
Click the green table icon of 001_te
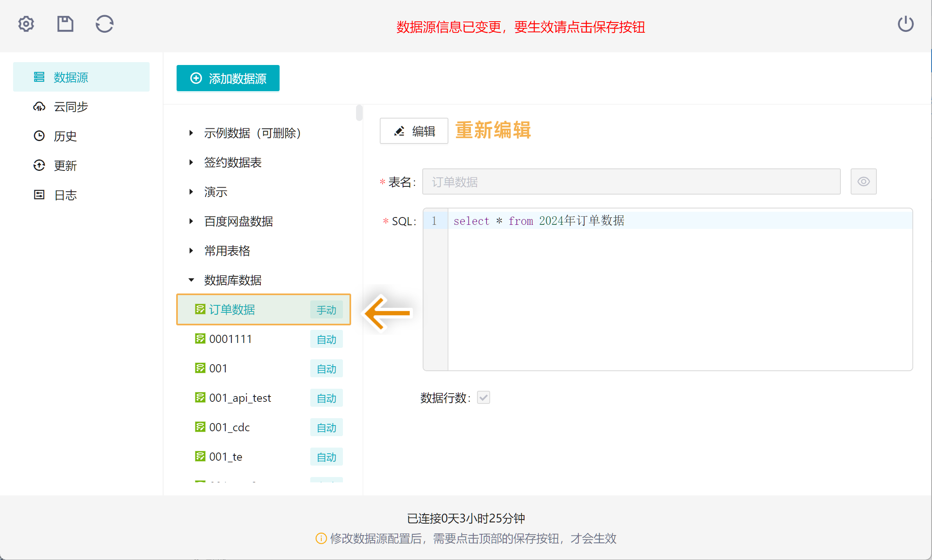[200, 456]
